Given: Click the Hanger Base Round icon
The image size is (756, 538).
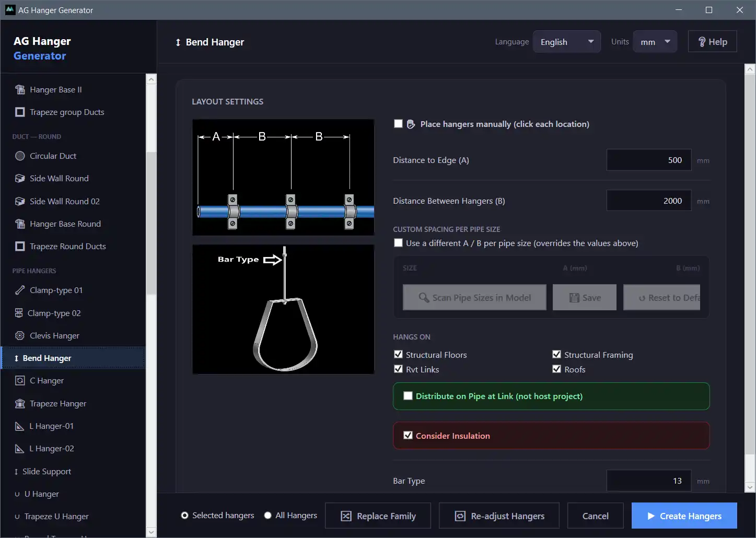Looking at the screenshot, I should (20, 224).
